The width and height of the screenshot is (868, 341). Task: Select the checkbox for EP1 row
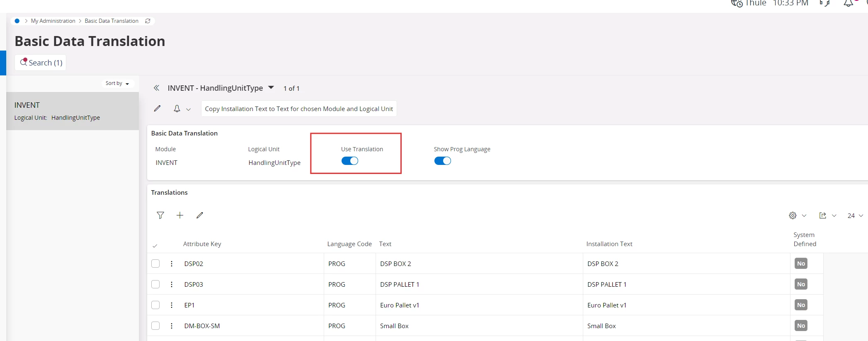point(155,305)
